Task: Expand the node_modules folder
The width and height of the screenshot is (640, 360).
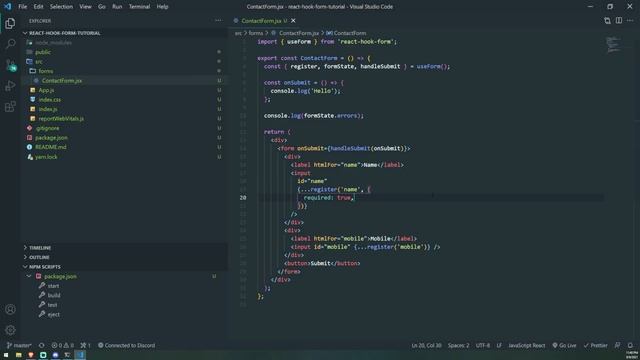Action: tap(53, 42)
